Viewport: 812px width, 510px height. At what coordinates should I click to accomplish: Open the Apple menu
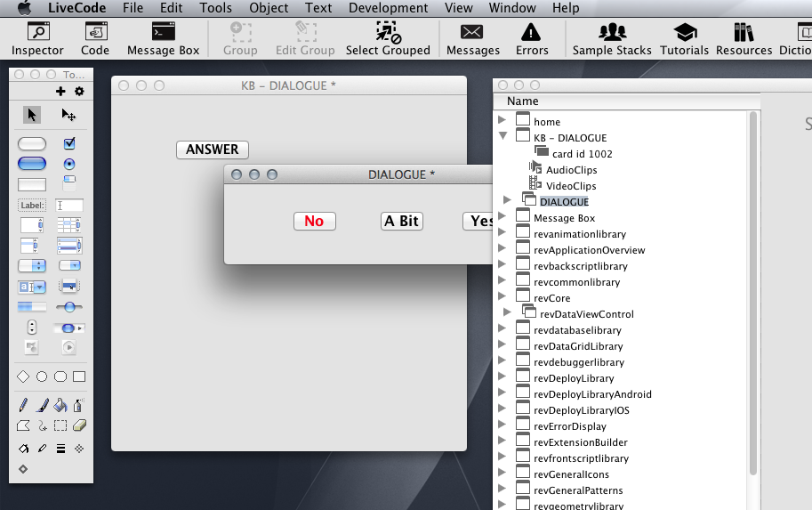click(24, 8)
